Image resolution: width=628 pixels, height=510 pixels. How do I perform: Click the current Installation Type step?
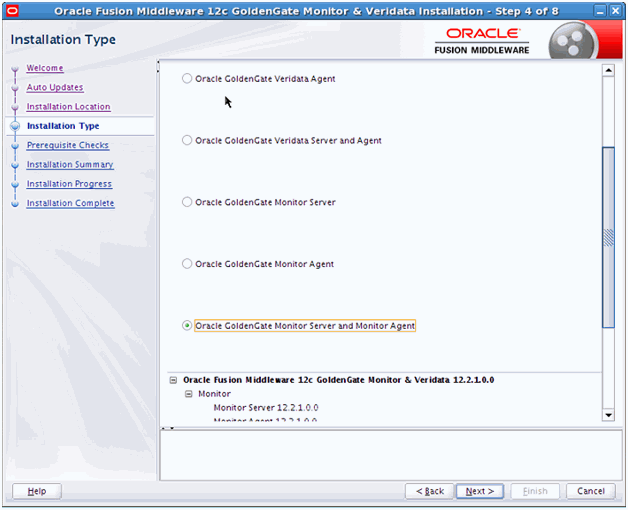pos(63,126)
